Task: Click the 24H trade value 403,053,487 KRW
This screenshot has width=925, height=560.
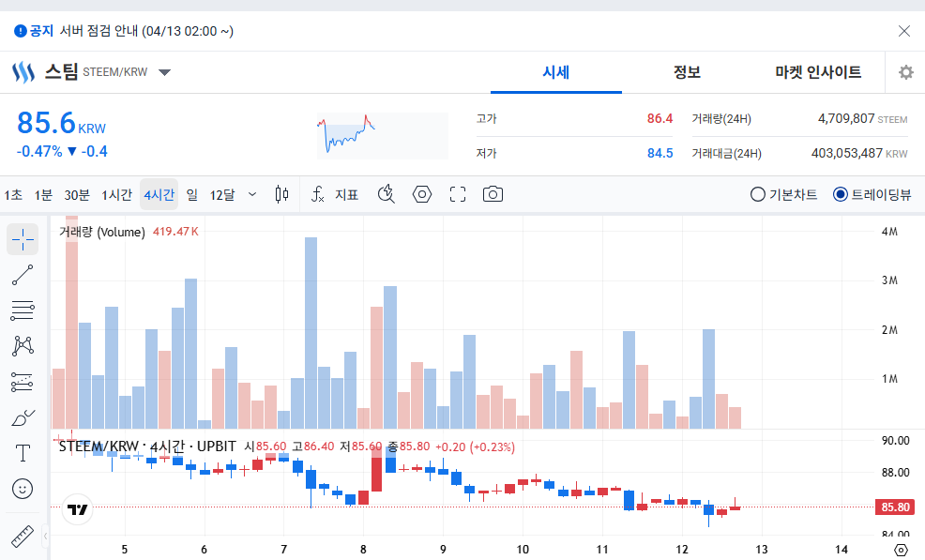Action: (859, 154)
